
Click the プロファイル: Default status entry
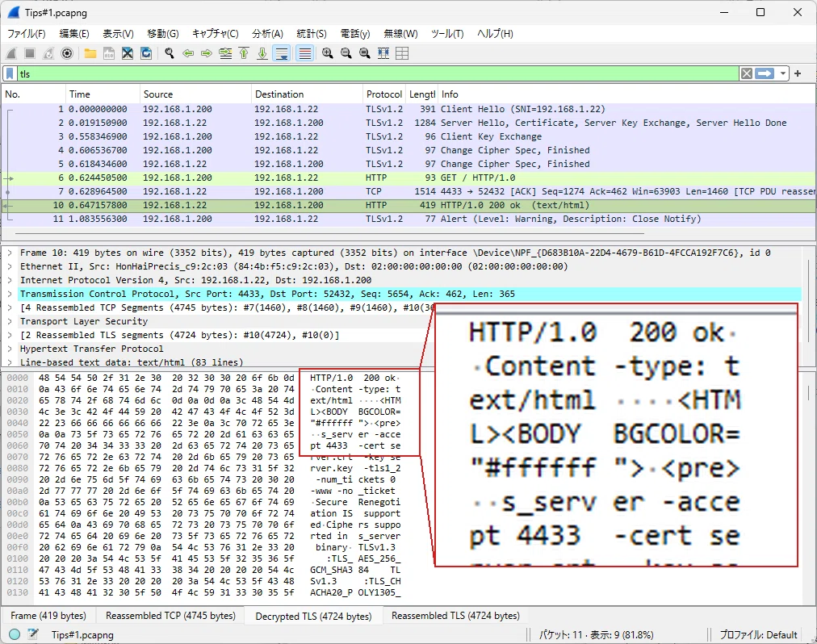point(758,634)
